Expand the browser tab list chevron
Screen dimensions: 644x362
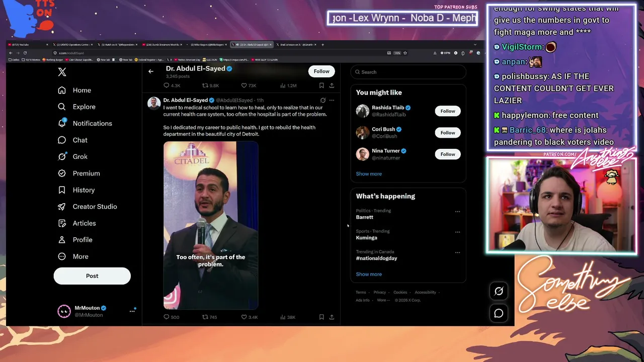pyautogui.click(x=475, y=45)
